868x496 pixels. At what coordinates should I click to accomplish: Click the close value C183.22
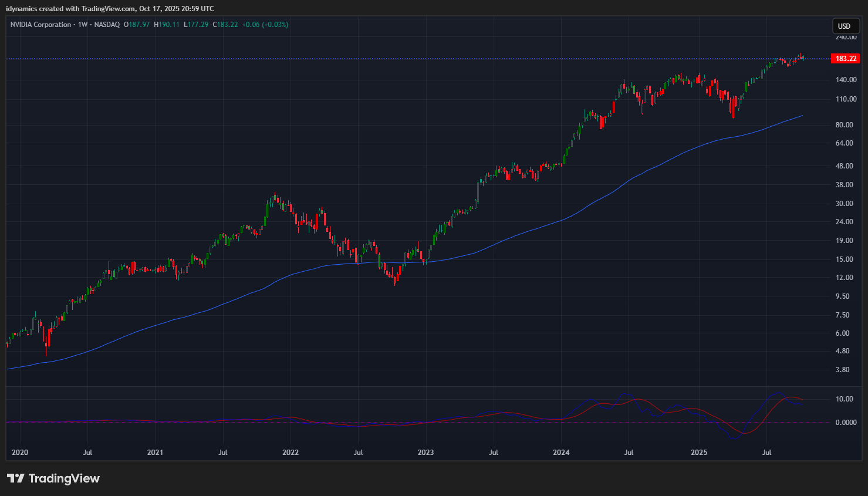point(225,25)
